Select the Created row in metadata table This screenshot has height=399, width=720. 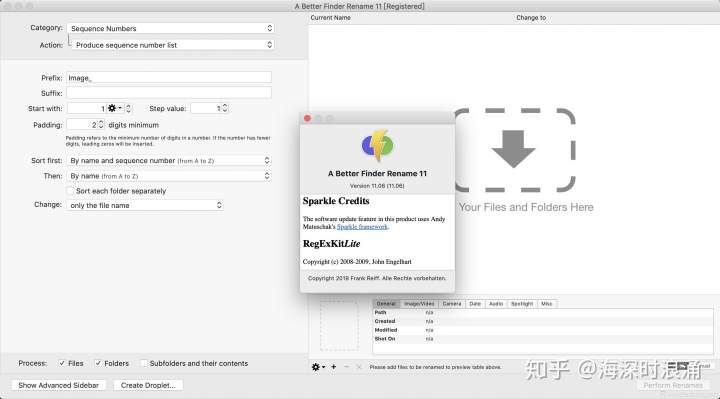coord(543,321)
